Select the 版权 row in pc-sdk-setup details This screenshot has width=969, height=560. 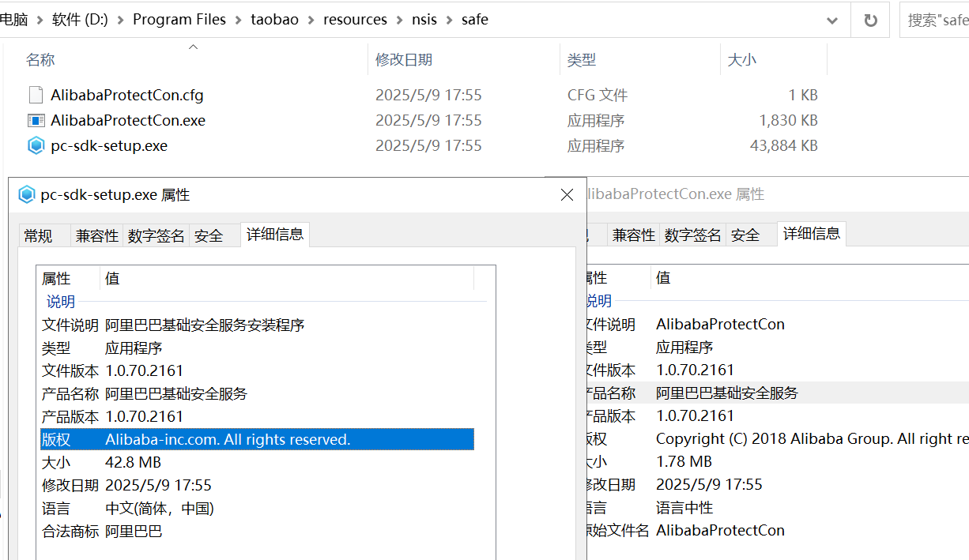237,438
